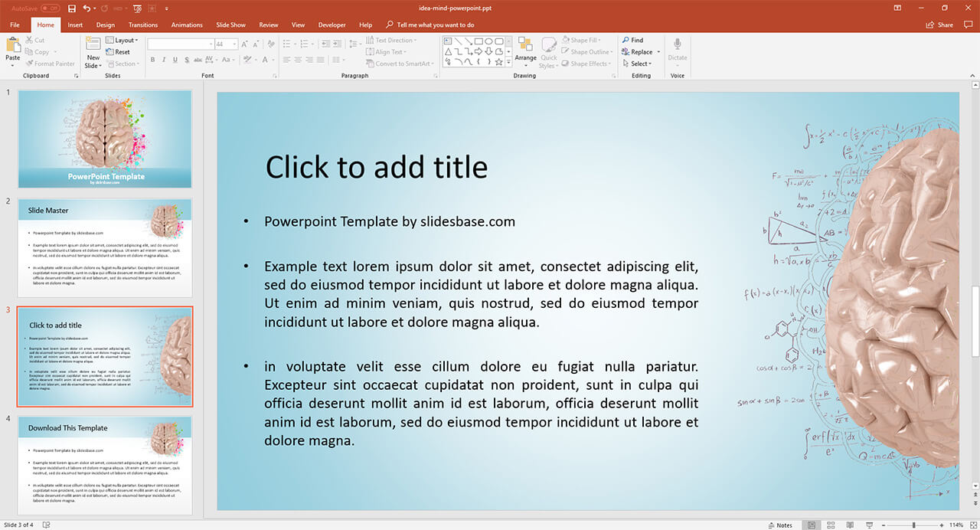Click the Paste clipboard icon
The height and width of the screenshot is (530, 980).
(13, 46)
